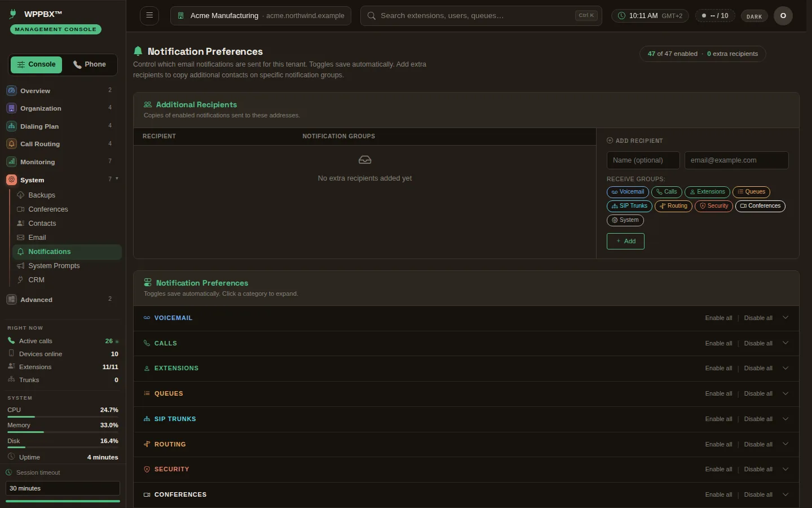812x508 pixels.
Task: Open the System Prompts menu item
Action: pyautogui.click(x=67, y=266)
